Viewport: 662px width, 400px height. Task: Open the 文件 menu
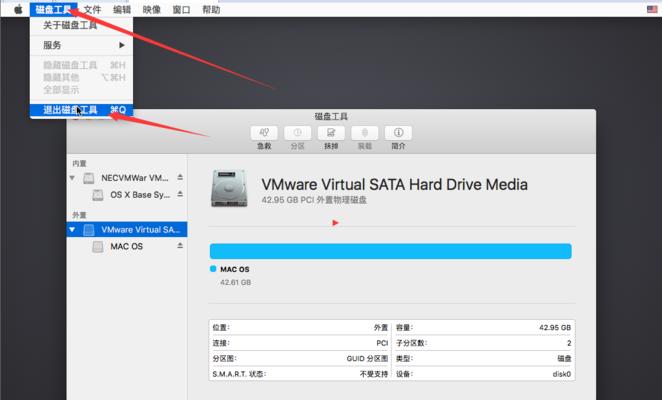92,9
